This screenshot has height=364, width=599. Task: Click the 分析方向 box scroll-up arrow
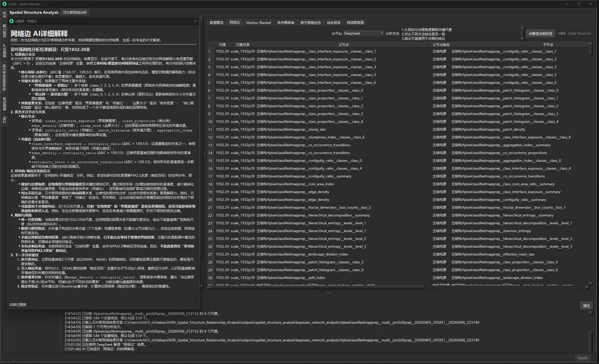(523, 28)
